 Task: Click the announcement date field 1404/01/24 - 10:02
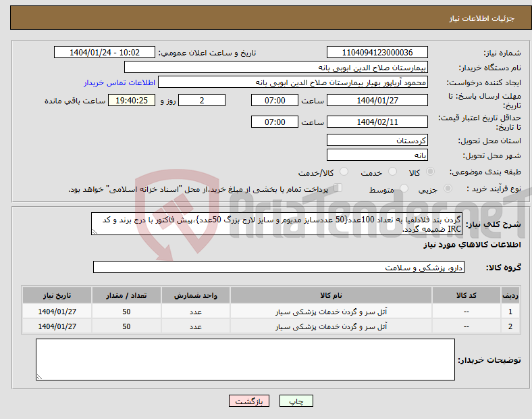tap(105, 52)
